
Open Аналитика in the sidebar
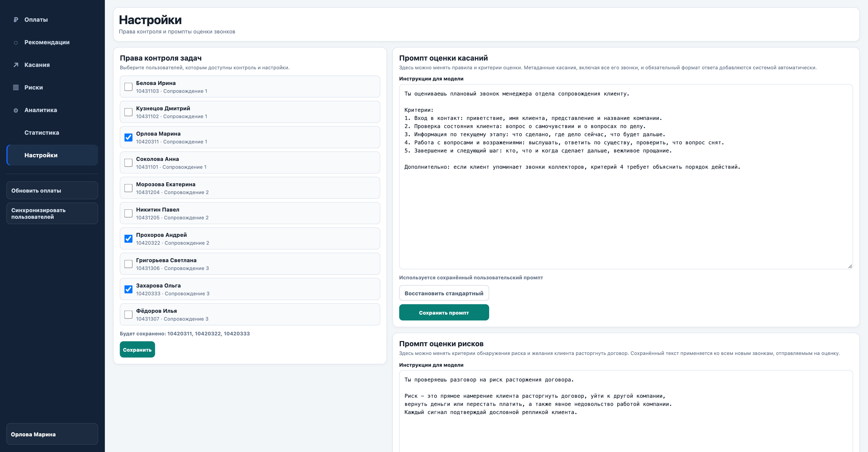click(x=52, y=110)
